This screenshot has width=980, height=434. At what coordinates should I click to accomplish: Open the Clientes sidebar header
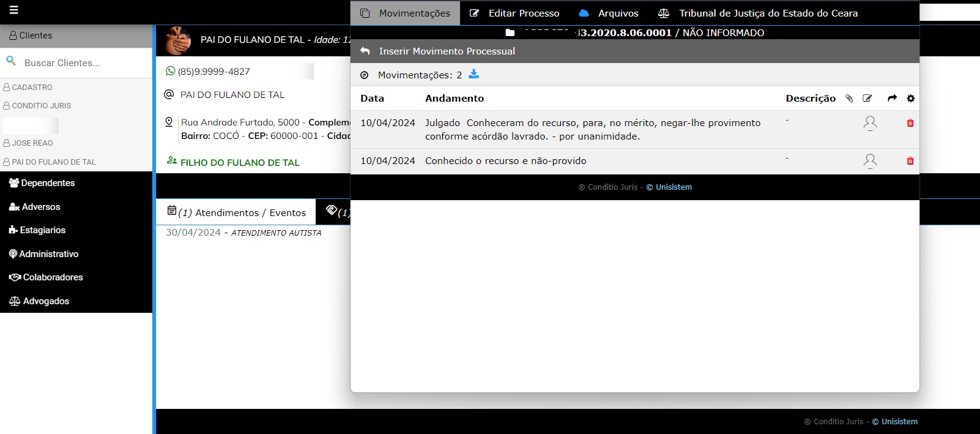point(76,36)
